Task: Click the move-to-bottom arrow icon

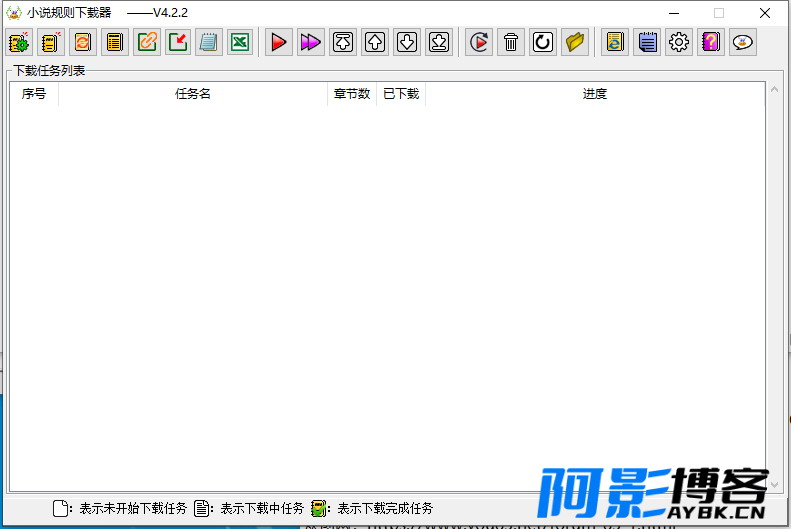Action: pyautogui.click(x=439, y=42)
